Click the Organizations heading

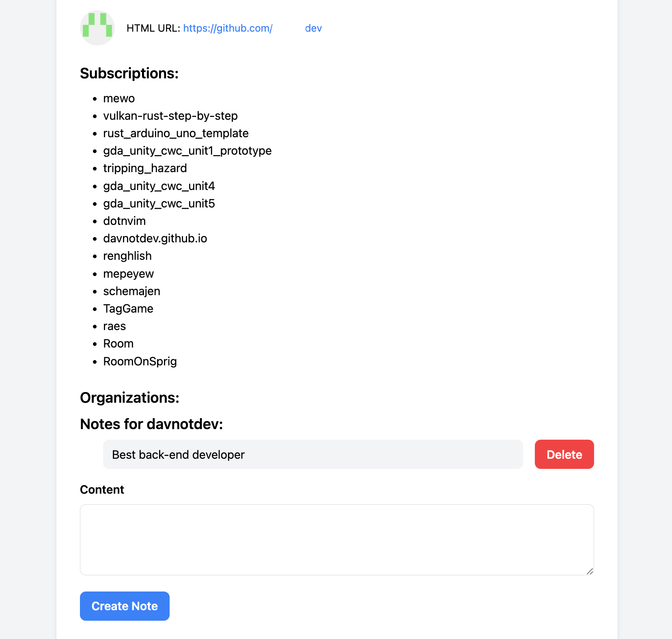click(x=129, y=398)
